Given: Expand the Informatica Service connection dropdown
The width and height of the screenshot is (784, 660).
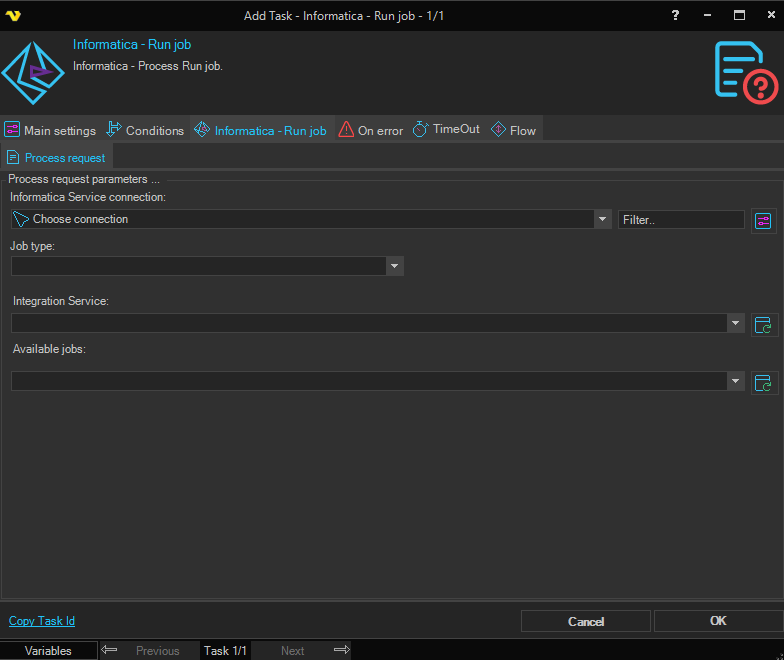Looking at the screenshot, I should tap(602, 219).
